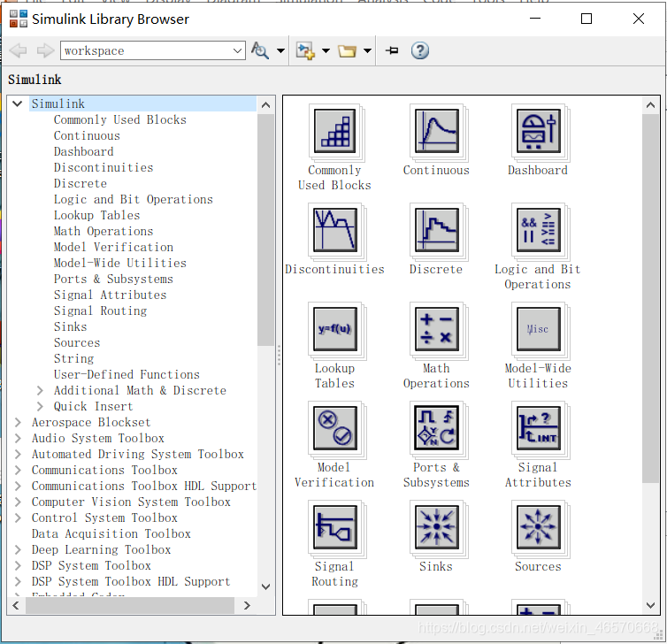667x644 pixels.
Task: Open the Signal Routing library icon
Action: (335, 527)
